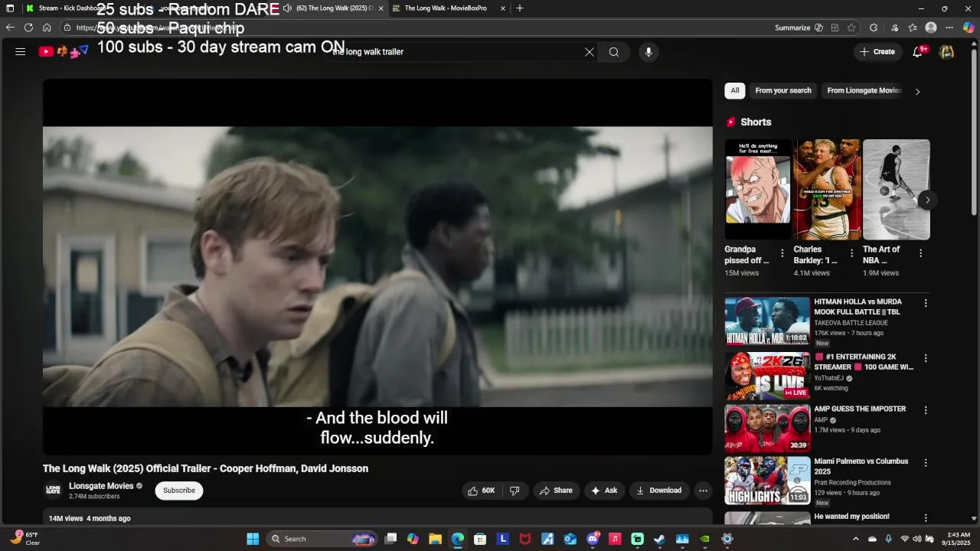
Task: Open the Grandpa pissed off short thumbnail
Action: coord(758,189)
